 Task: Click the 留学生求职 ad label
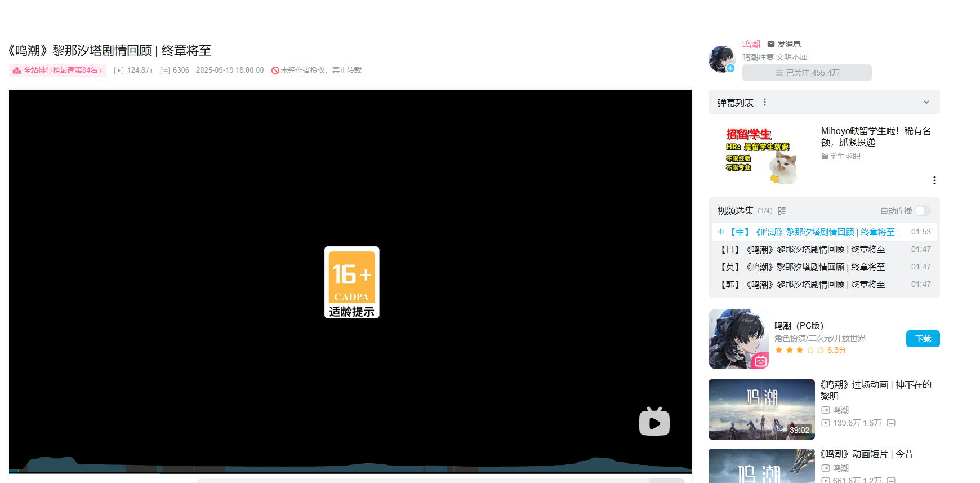pos(841,156)
